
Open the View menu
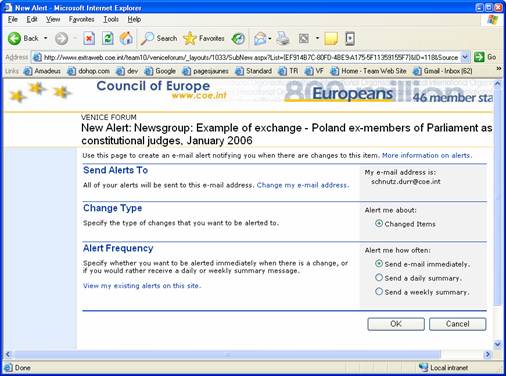(x=53, y=19)
